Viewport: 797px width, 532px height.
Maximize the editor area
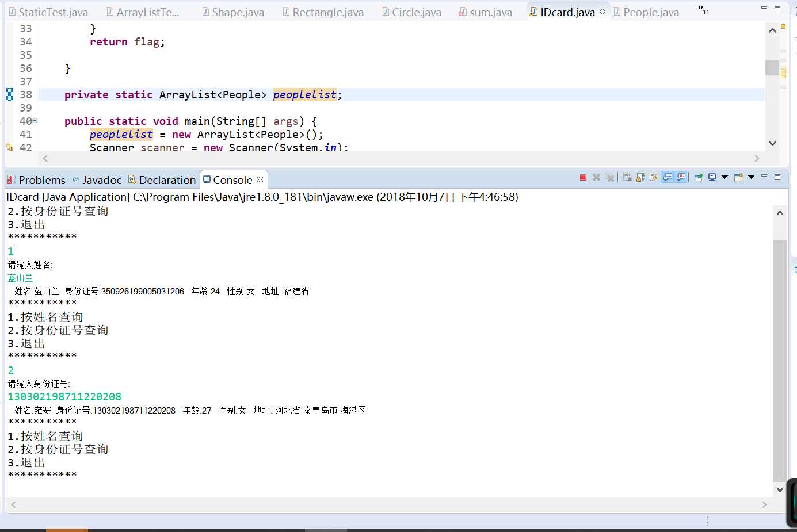777,9
